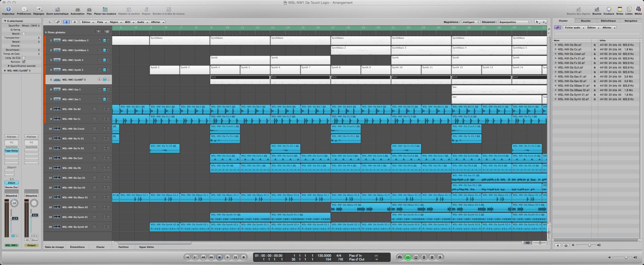Toggle the green cycle mode button
Screen dimensions: 644x265
[408, 257]
